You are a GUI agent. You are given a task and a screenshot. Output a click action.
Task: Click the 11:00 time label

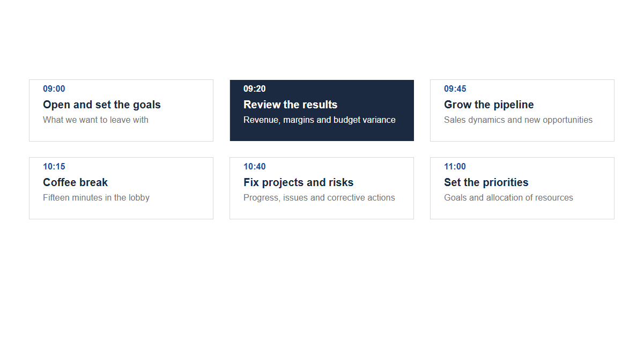[x=455, y=167]
